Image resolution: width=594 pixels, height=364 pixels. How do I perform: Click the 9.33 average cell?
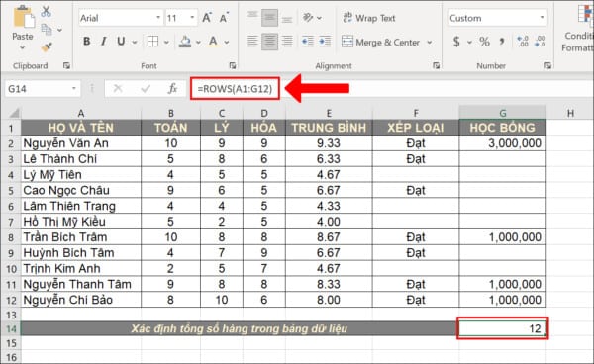coord(329,143)
